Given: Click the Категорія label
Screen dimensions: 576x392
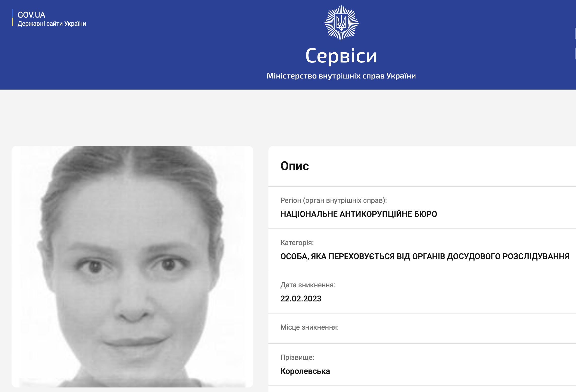Looking at the screenshot, I should point(297,243).
